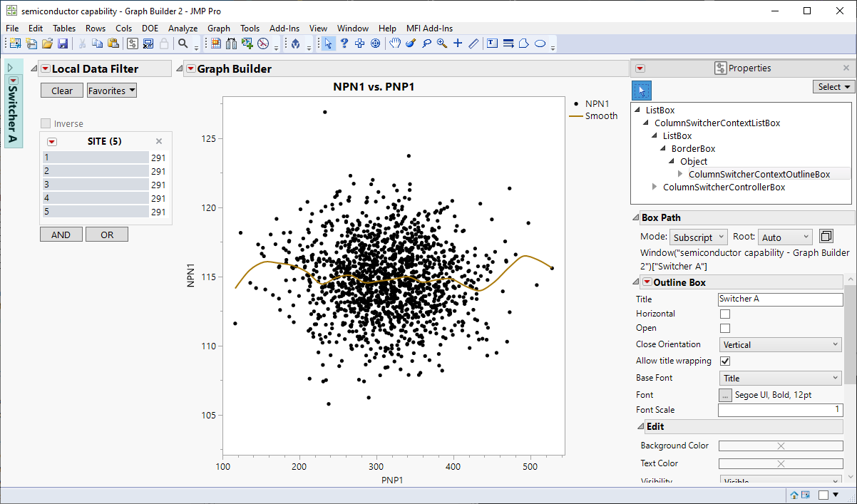Click the Help question mark tool

344,43
